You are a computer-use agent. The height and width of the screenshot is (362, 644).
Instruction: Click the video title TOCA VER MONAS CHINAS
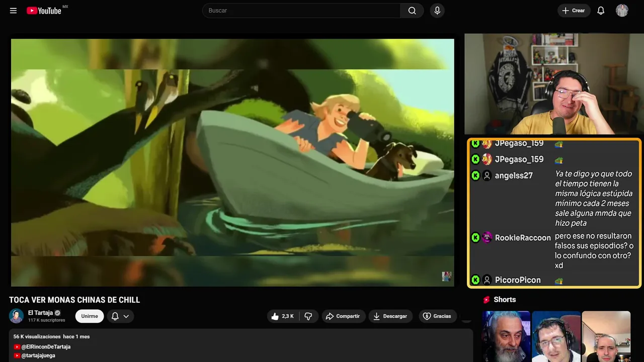click(74, 300)
